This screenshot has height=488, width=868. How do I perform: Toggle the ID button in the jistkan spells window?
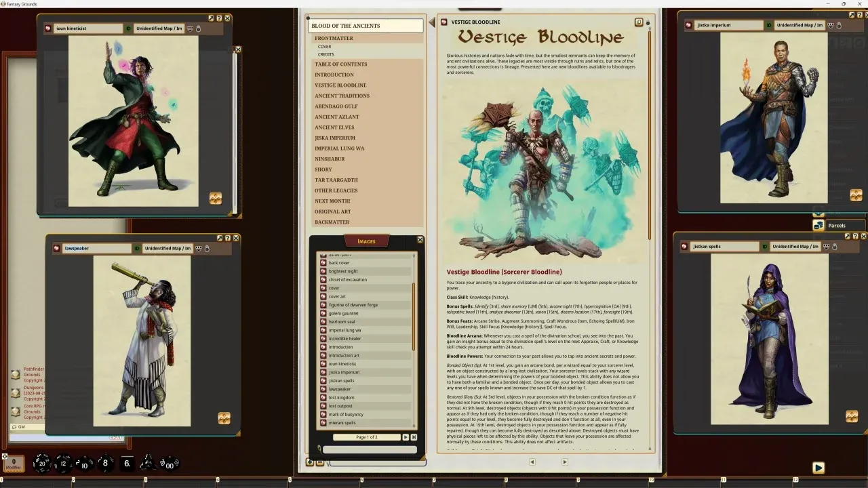point(764,247)
